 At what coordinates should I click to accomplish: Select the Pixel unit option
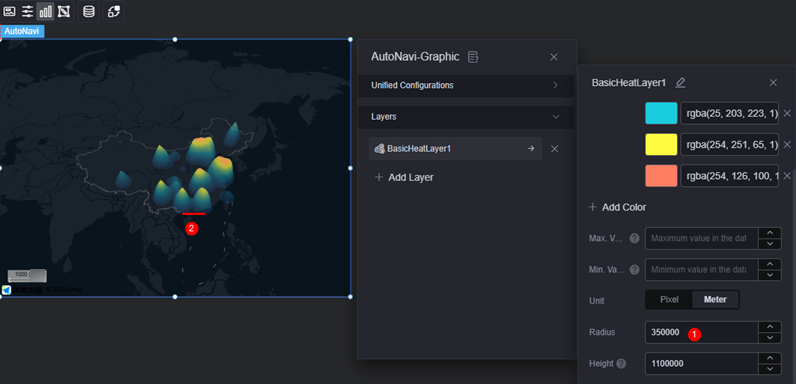[669, 300]
